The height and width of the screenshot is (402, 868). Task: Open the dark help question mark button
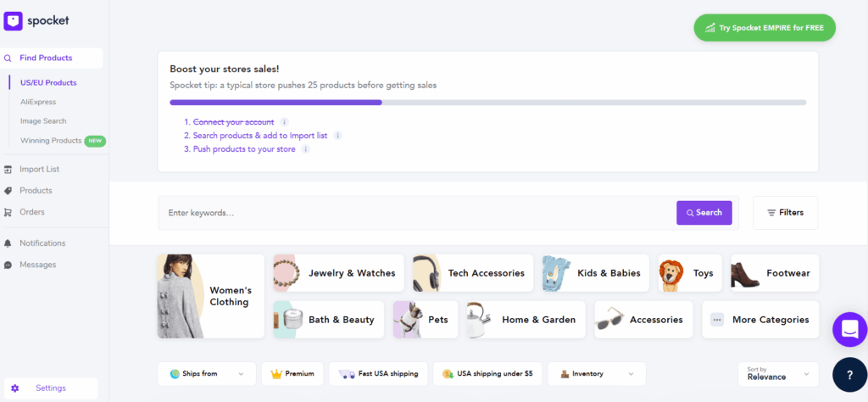(x=849, y=374)
